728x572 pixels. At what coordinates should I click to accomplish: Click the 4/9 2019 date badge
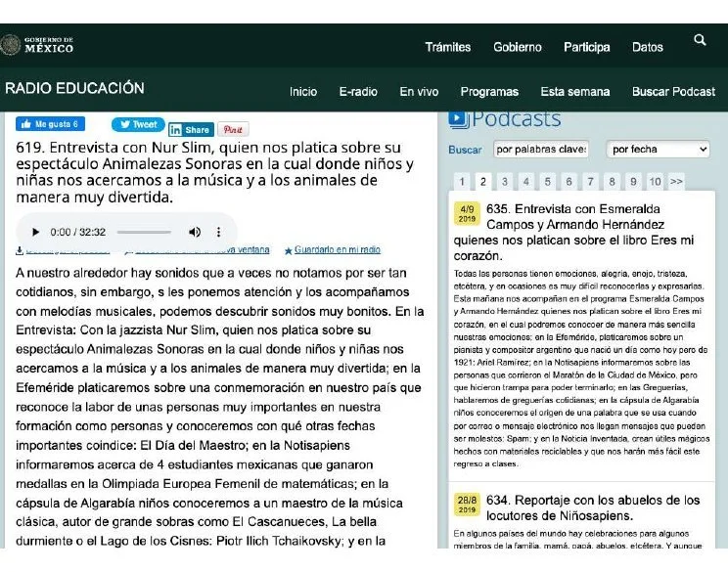(467, 213)
